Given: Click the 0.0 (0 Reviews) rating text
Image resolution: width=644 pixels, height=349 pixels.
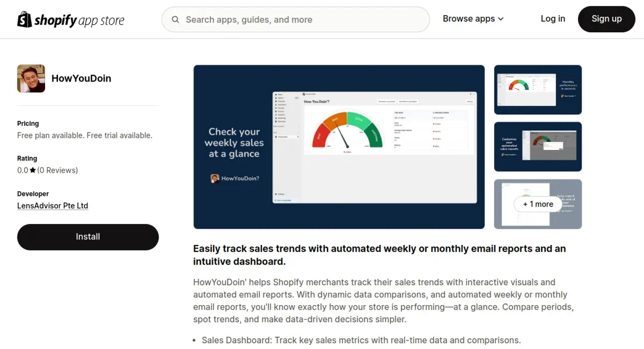Looking at the screenshot, I should [47, 170].
